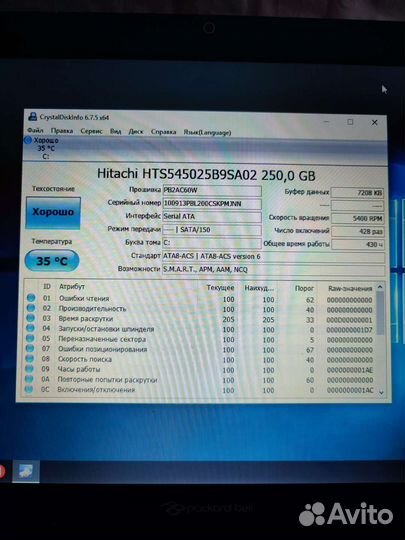Screen dimensions: 405x540
Task: Click the blue icon for row 09 Часы работы
Action: point(29,368)
